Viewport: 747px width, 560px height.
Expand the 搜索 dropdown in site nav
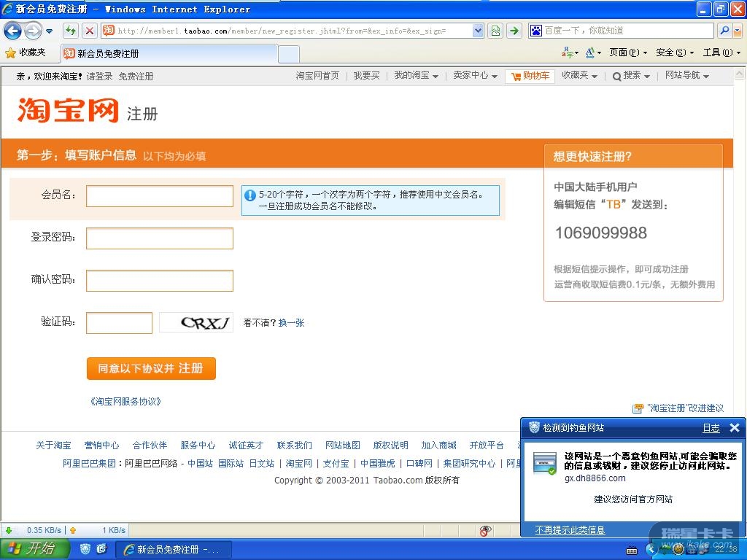631,76
